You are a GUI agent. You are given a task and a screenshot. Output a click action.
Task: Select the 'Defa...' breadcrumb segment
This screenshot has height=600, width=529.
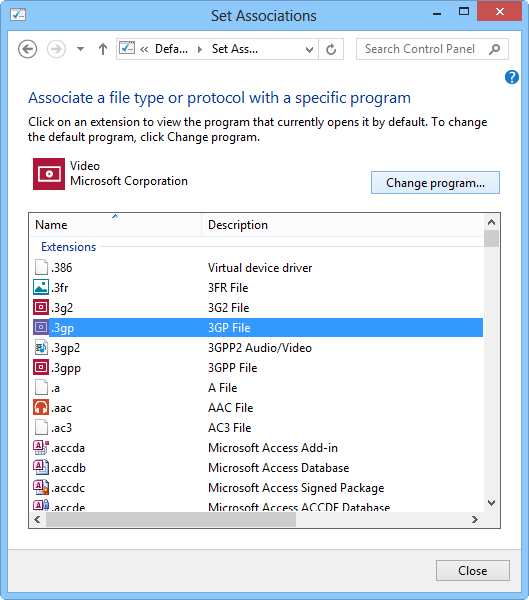coord(171,49)
